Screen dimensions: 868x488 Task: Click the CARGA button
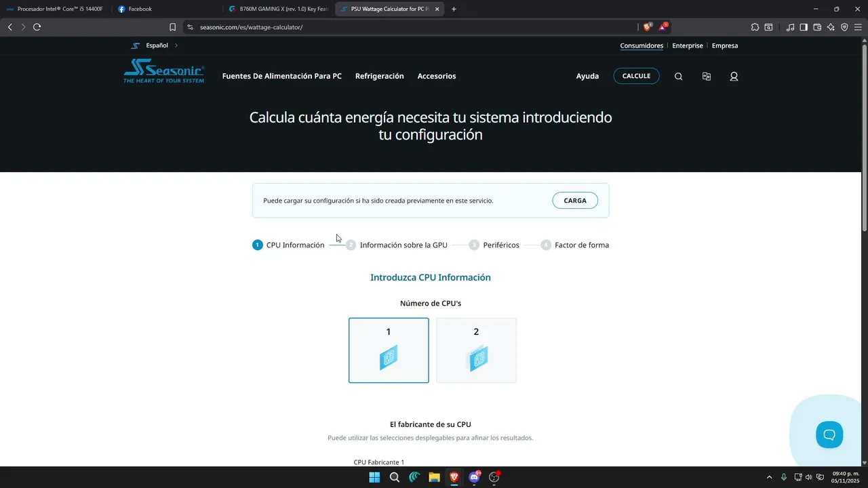pyautogui.click(x=575, y=201)
